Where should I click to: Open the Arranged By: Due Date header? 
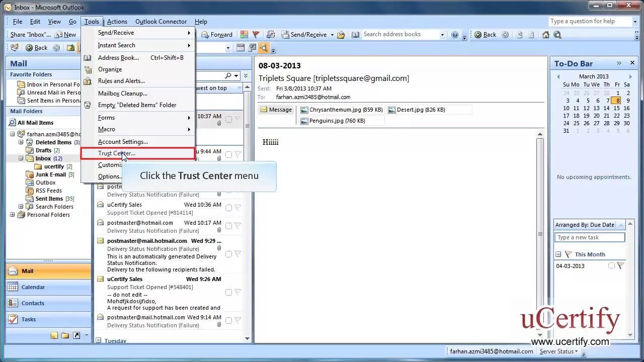tap(590, 225)
